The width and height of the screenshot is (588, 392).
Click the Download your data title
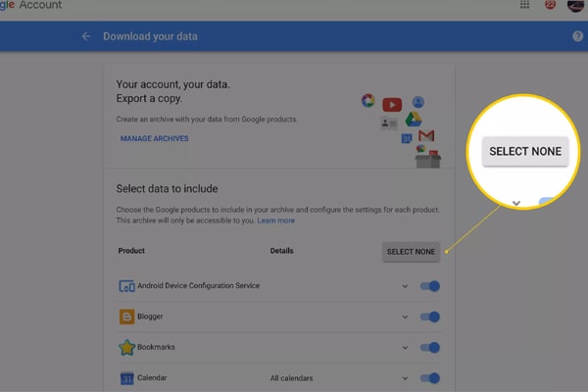[x=150, y=36]
